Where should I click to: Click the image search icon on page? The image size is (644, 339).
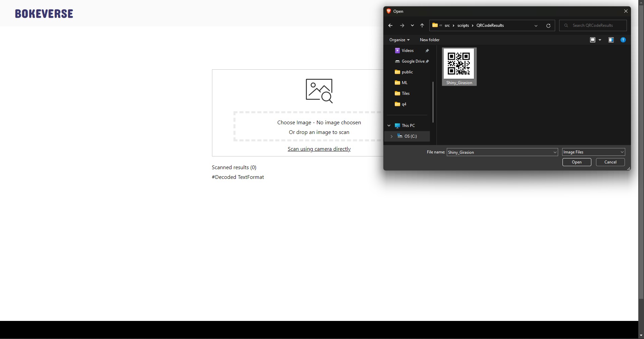pyautogui.click(x=319, y=91)
